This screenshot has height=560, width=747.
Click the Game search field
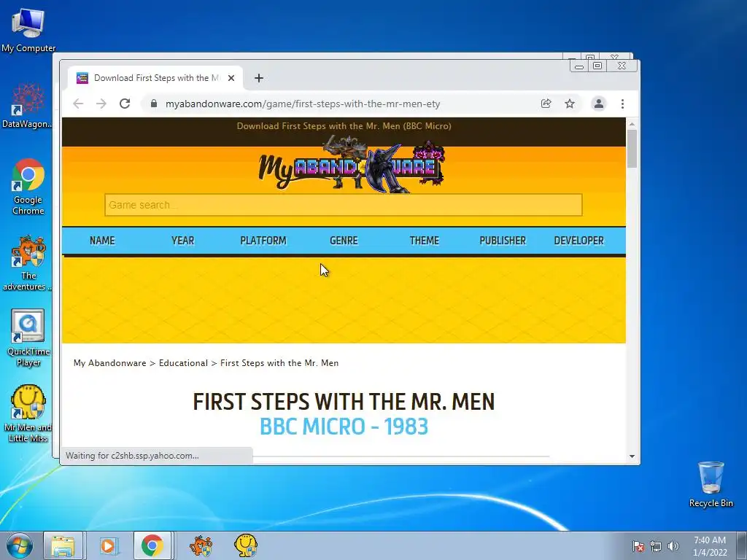(x=344, y=205)
